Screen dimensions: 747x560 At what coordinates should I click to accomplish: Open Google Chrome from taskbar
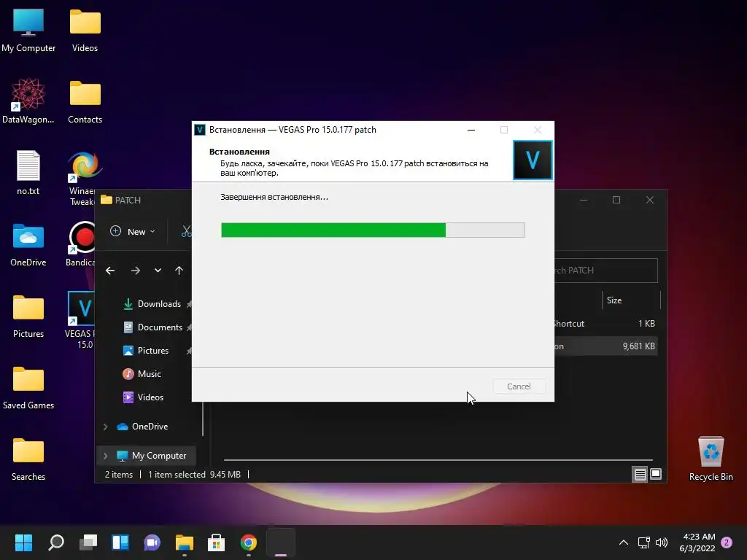[248, 542]
